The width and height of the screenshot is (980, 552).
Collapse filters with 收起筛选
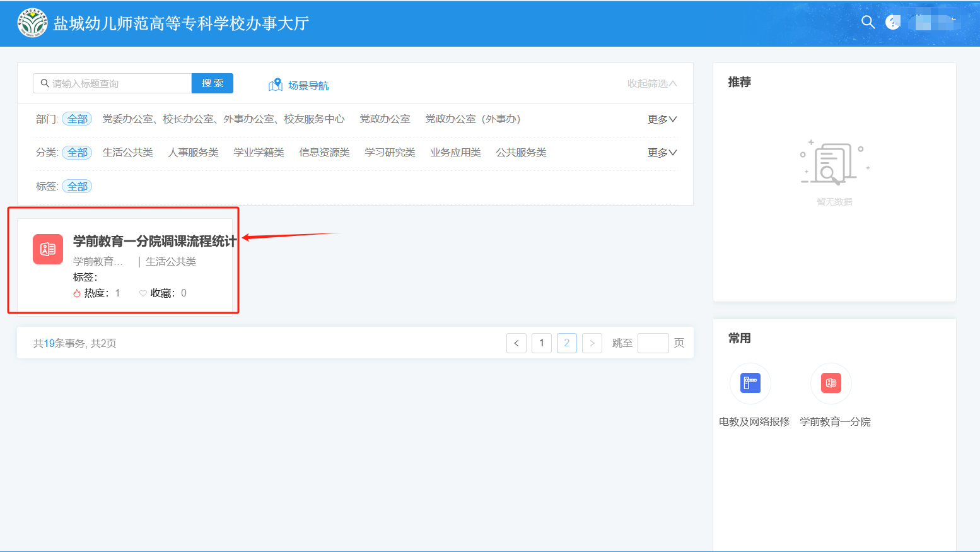click(651, 84)
